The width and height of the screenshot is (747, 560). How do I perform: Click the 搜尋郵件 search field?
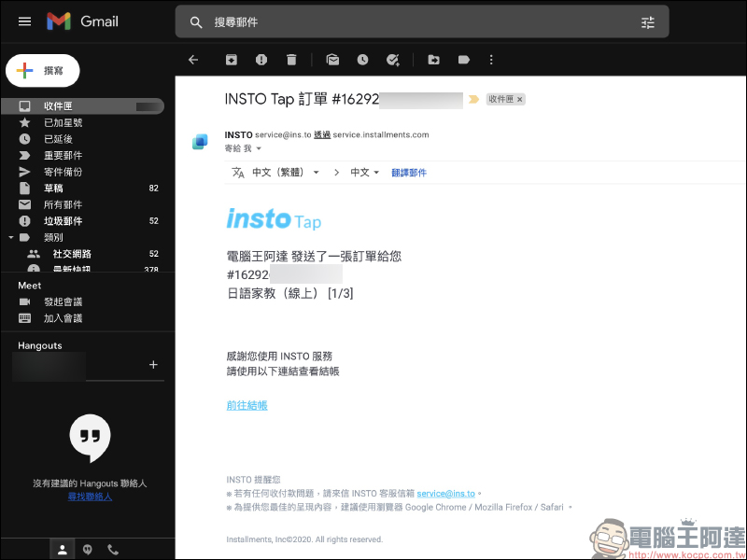411,22
